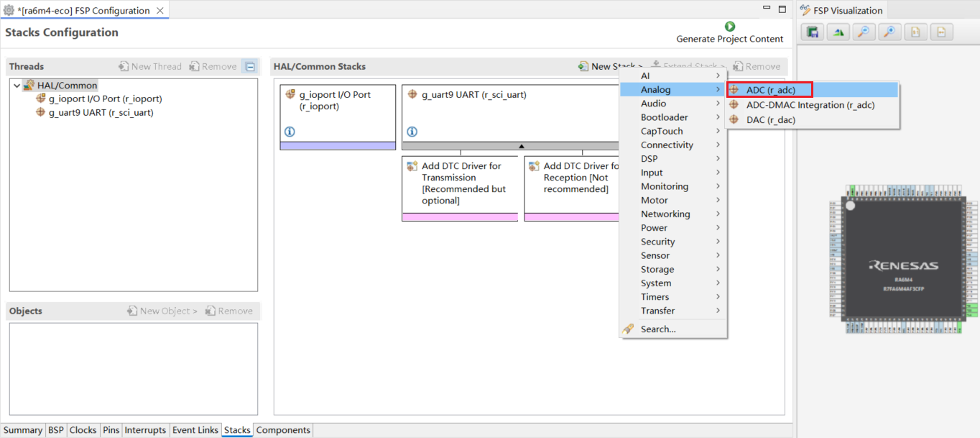Expand the Timers submenu

coord(673,296)
